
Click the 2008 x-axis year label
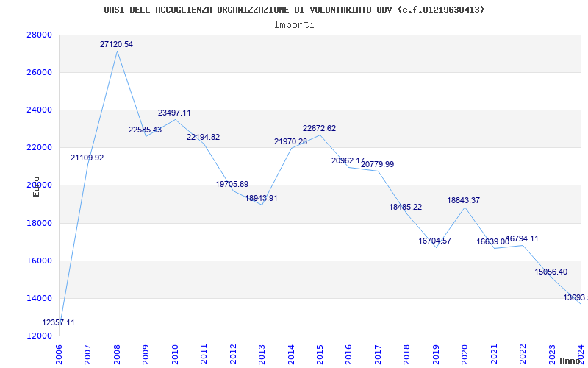(117, 354)
